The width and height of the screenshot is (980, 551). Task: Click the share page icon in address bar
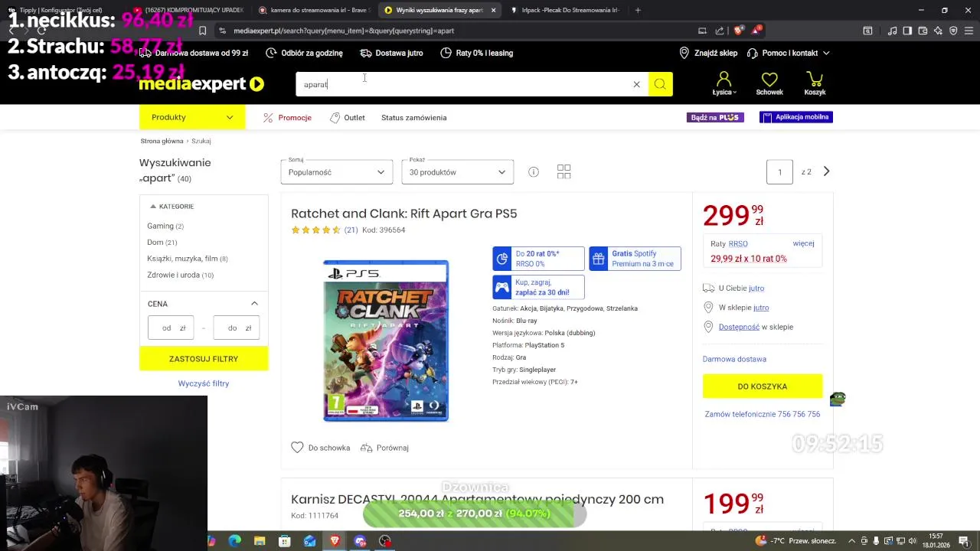pyautogui.click(x=720, y=31)
